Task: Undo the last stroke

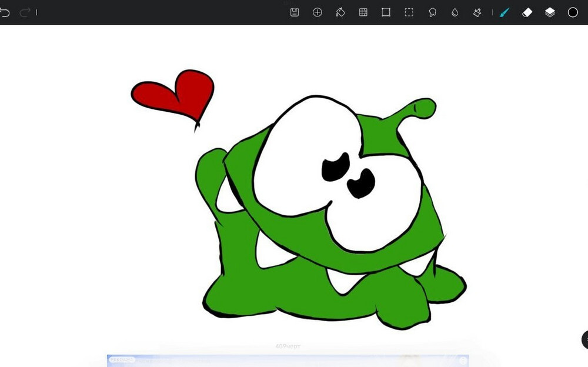Action: [5, 12]
